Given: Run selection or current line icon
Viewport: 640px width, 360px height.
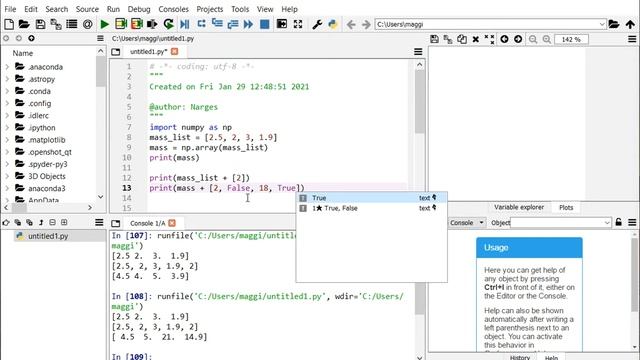Looking at the screenshot, I should point(152,24).
